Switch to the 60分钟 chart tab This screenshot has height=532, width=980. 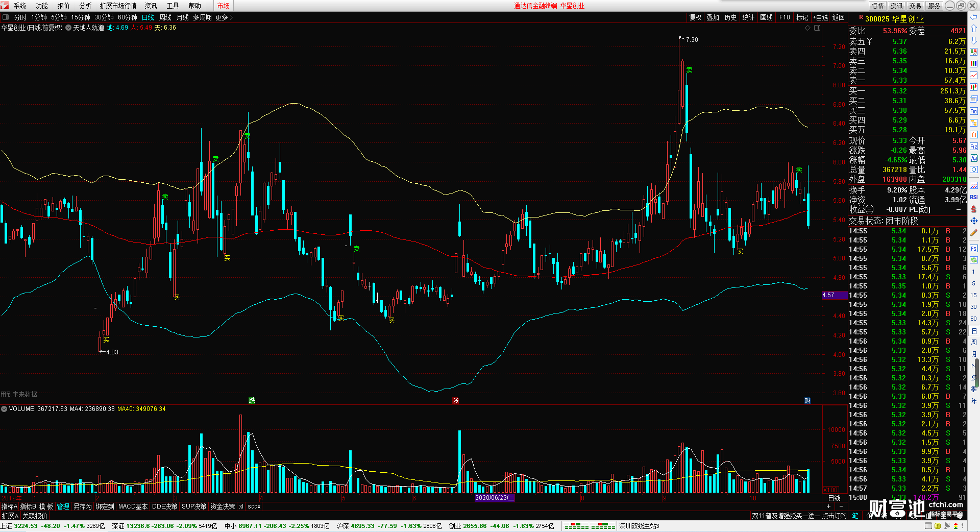click(128, 17)
